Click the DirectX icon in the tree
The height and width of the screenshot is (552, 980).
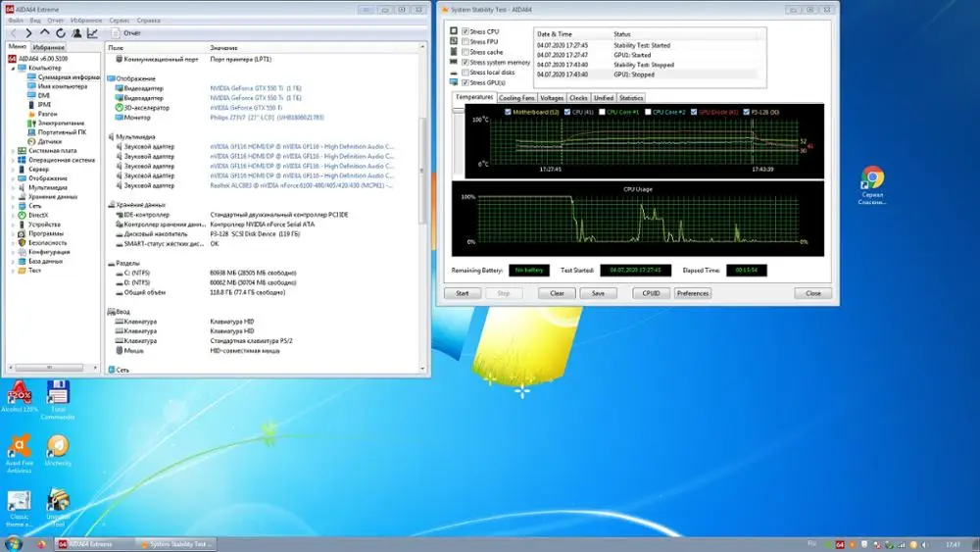(x=22, y=215)
